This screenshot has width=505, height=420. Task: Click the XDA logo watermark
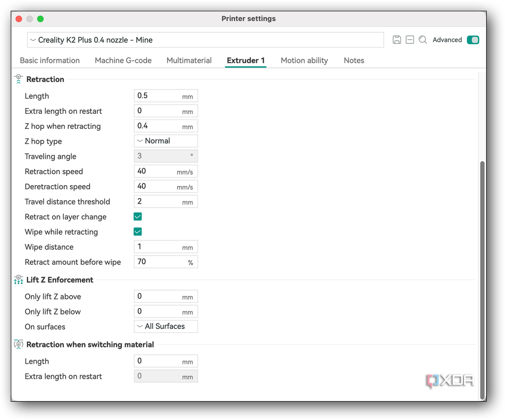click(450, 381)
